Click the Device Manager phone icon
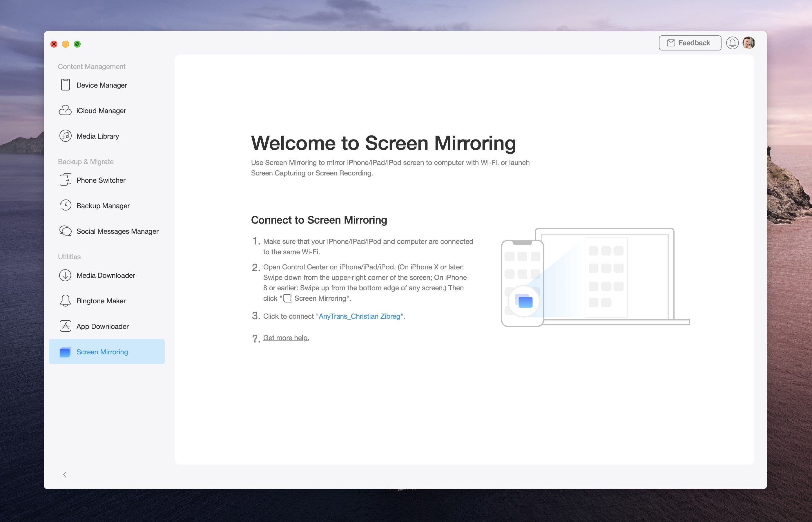The width and height of the screenshot is (812, 522). coord(66,85)
